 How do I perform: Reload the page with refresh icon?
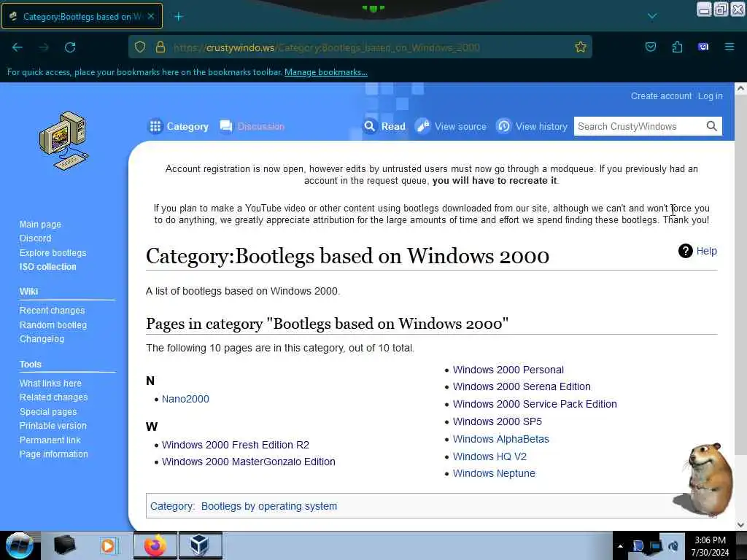[x=70, y=47]
